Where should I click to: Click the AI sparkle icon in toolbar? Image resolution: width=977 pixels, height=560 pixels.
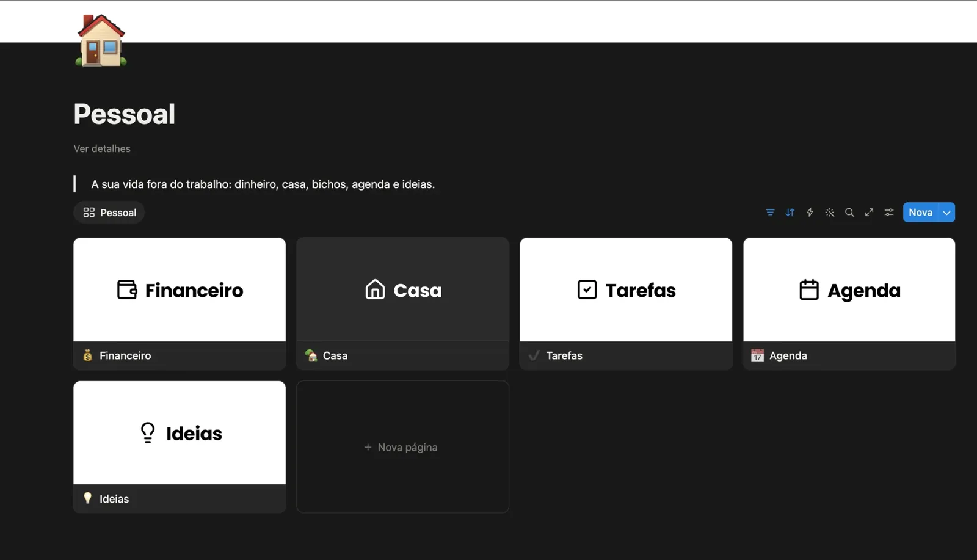[830, 213]
